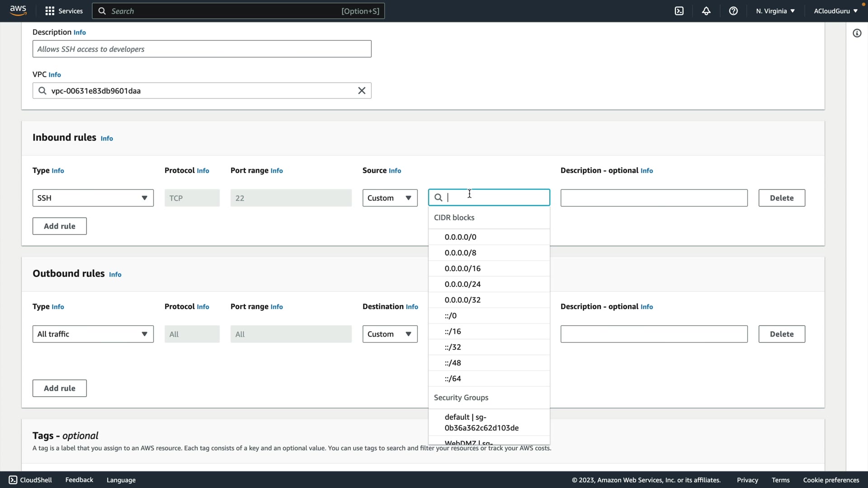
Task: Select the ::/0 IPv6 CIDR option
Action: click(451, 315)
